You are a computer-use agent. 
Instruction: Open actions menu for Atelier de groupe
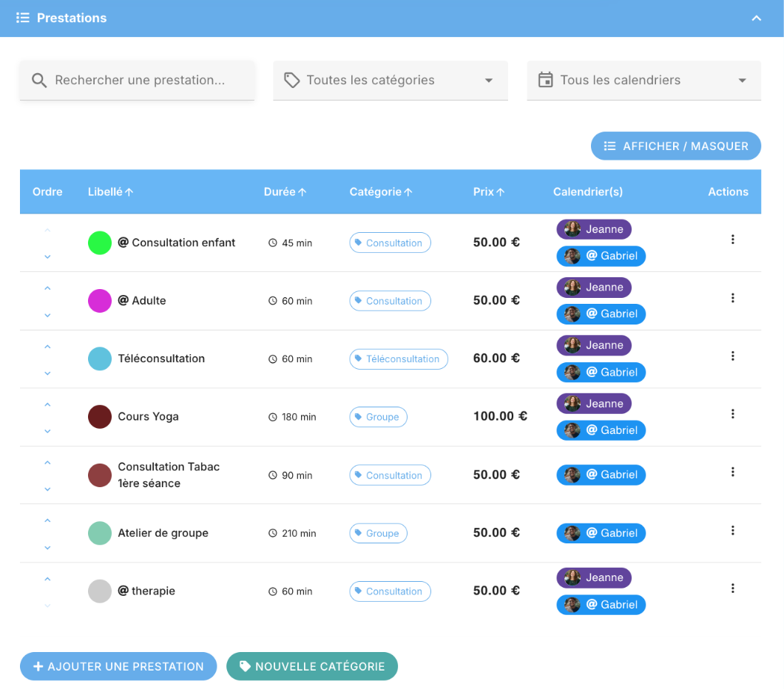click(732, 530)
